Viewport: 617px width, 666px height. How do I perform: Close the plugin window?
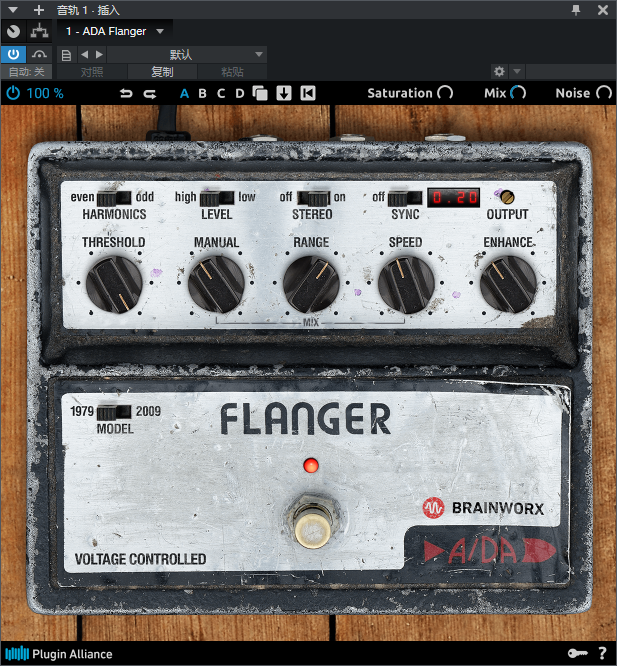603,10
